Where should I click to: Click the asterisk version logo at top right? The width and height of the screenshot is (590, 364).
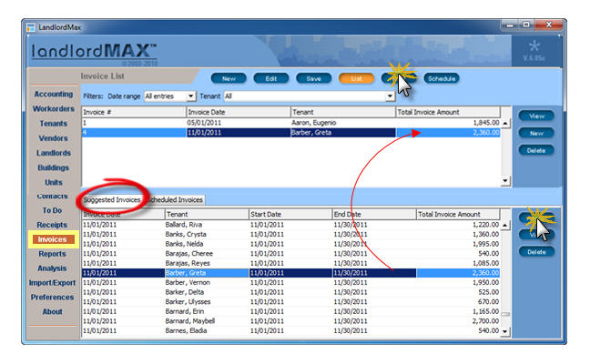534,46
